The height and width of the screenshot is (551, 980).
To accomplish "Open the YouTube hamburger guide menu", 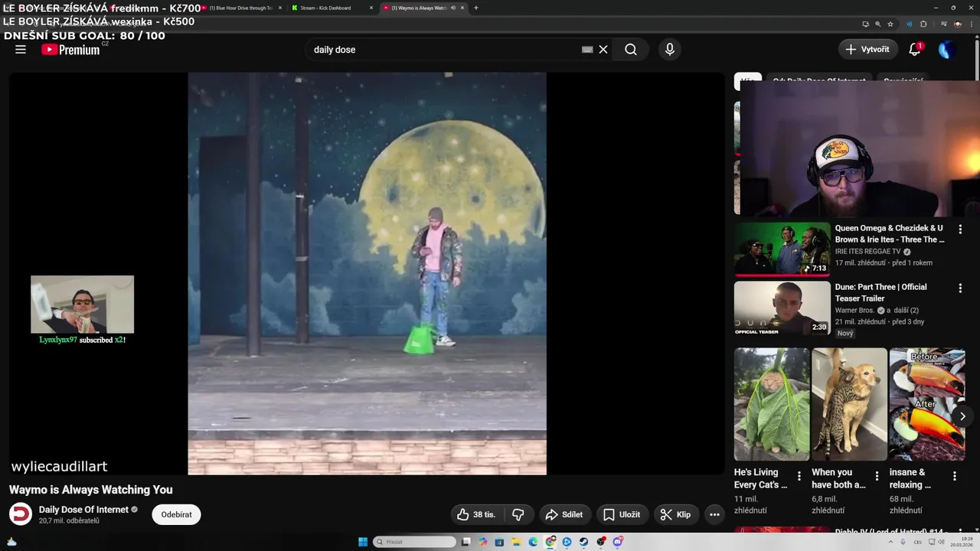I will tap(21, 50).
